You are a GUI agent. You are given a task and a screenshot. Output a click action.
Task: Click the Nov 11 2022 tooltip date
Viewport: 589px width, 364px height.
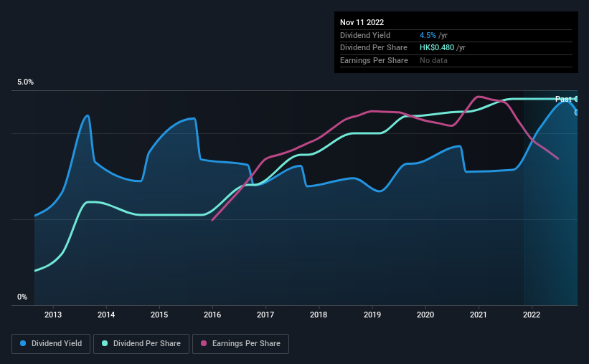tap(362, 22)
